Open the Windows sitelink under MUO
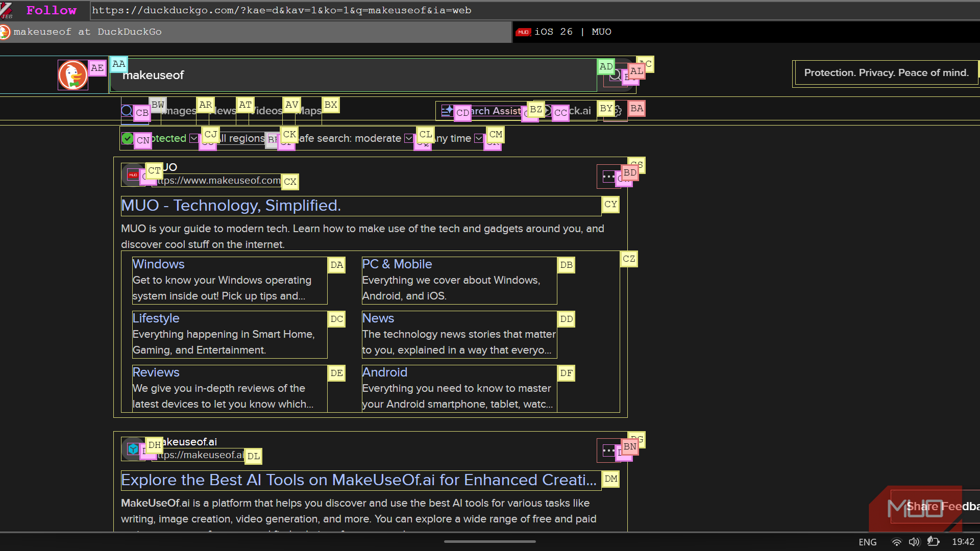This screenshot has width=980, height=551. (x=158, y=264)
